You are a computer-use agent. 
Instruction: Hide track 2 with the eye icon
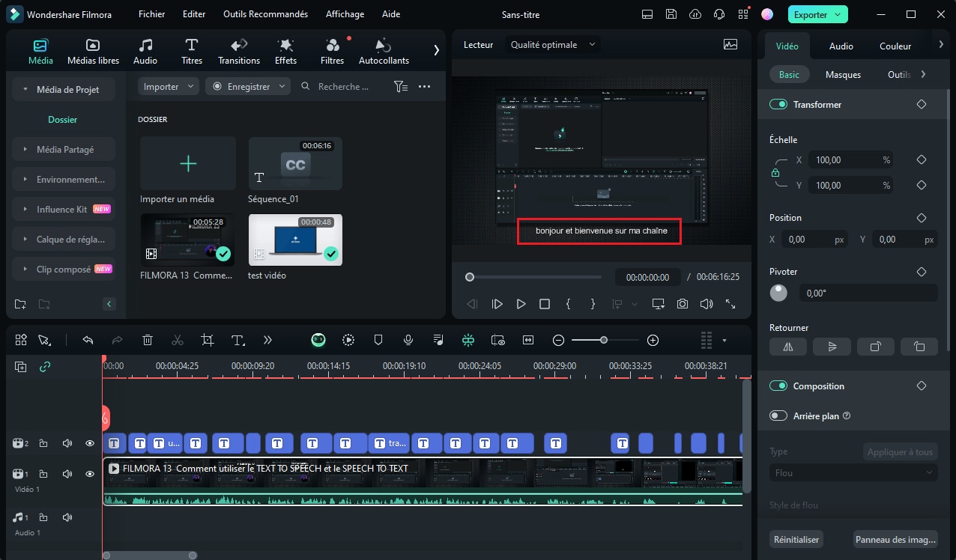(90, 443)
